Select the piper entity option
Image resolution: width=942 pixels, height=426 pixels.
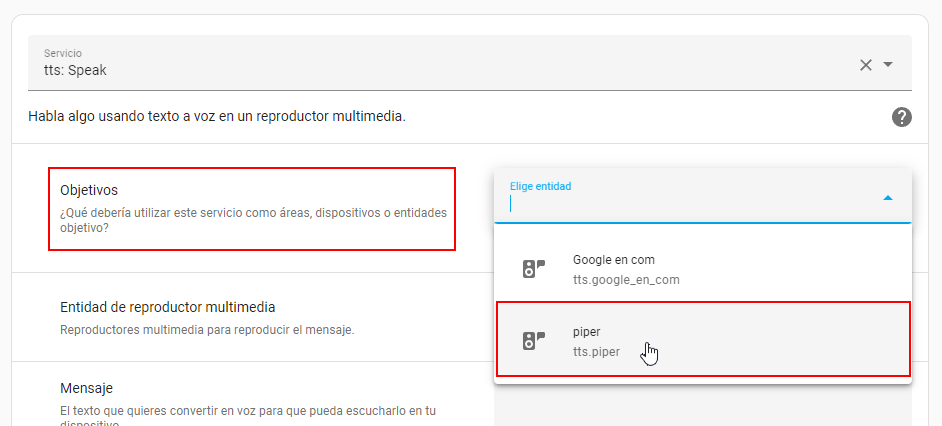(x=702, y=341)
